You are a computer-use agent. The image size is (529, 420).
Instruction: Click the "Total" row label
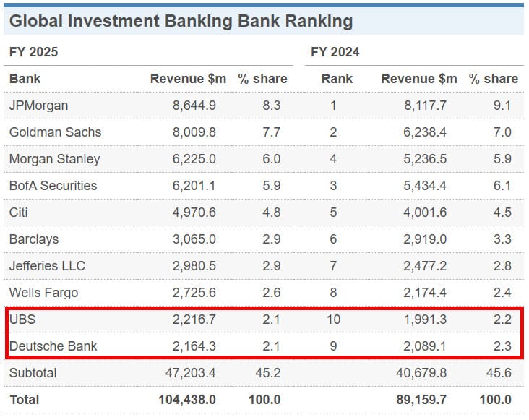25,400
